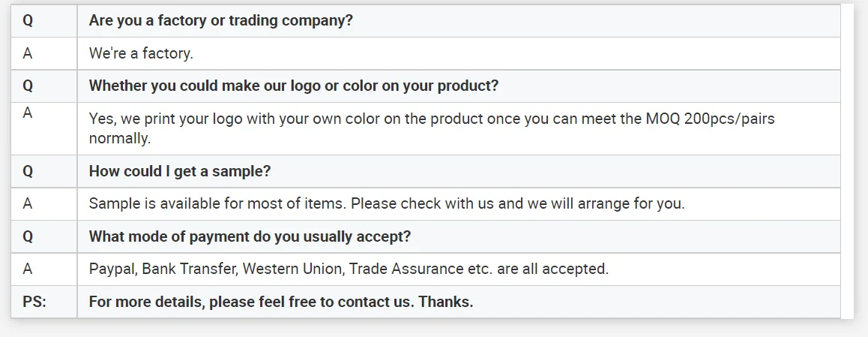The width and height of the screenshot is (868, 337).
Task: Click the 'Sample is available' answer text
Action: click(x=387, y=203)
